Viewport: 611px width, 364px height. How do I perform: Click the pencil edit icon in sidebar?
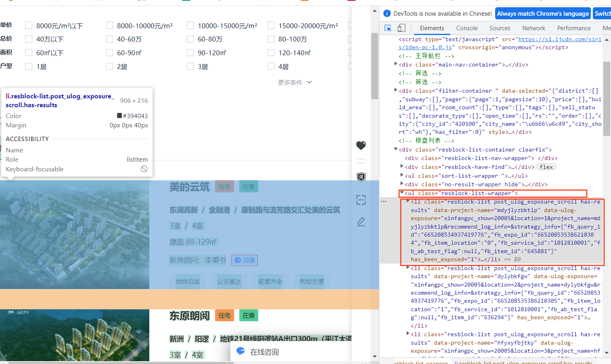pyautogui.click(x=361, y=222)
